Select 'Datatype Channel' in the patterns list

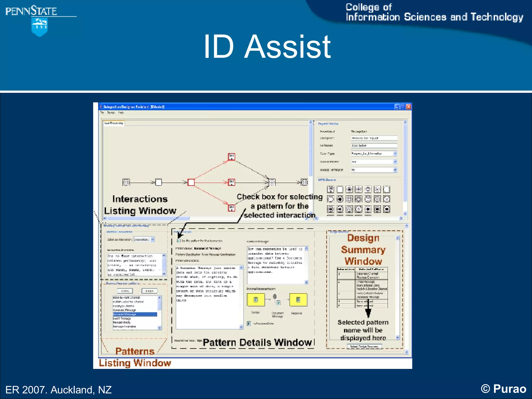coord(135,306)
